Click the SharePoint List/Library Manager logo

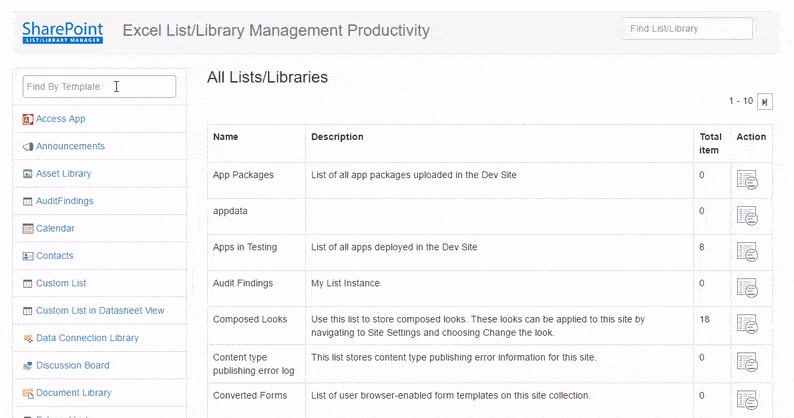tap(63, 32)
